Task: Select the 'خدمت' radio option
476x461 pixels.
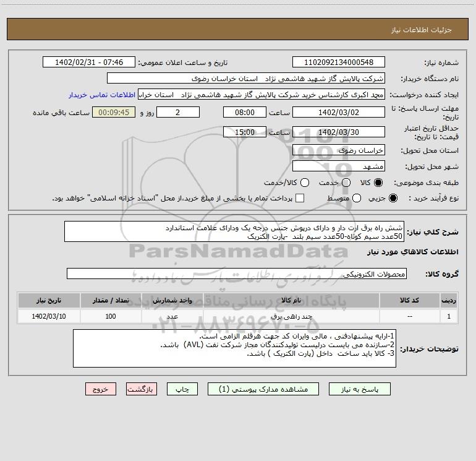Action: tap(346, 183)
